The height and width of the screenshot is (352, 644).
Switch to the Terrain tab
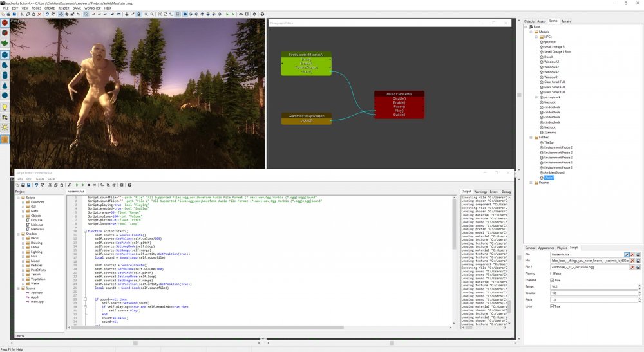tap(565, 21)
